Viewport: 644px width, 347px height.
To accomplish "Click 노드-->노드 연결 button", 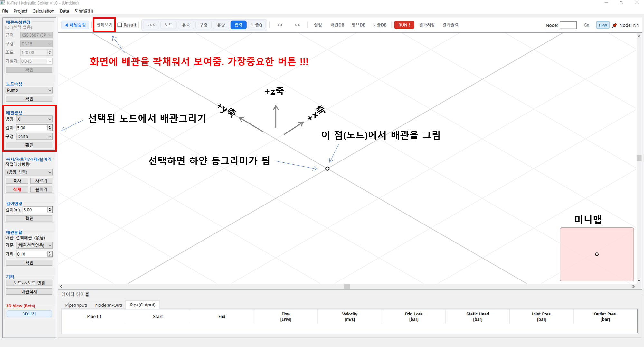I will [x=29, y=283].
